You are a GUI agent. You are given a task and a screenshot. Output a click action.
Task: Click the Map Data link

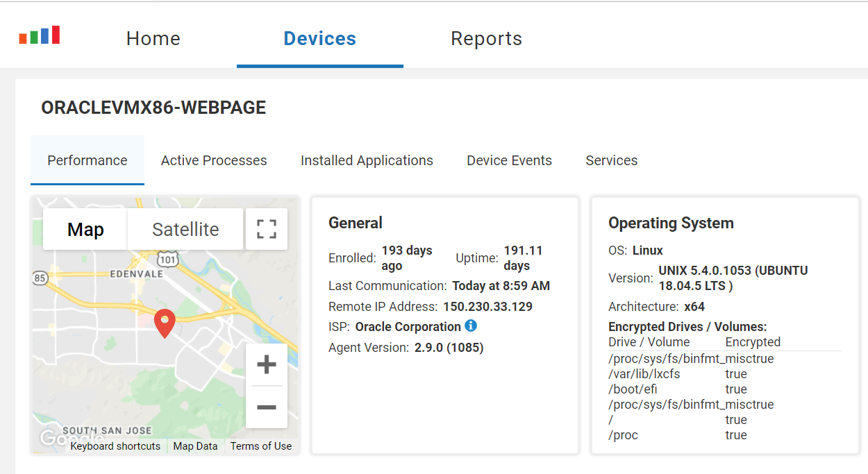[195, 446]
